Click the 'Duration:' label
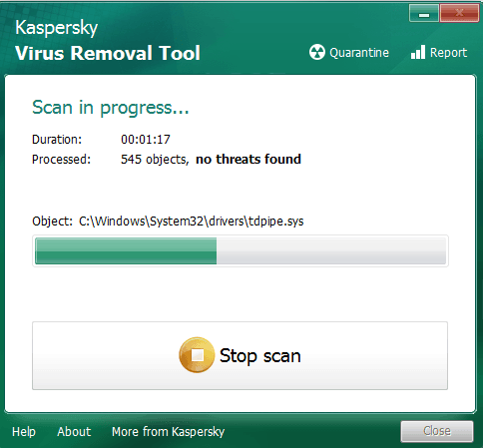The width and height of the screenshot is (483, 448). click(x=57, y=140)
